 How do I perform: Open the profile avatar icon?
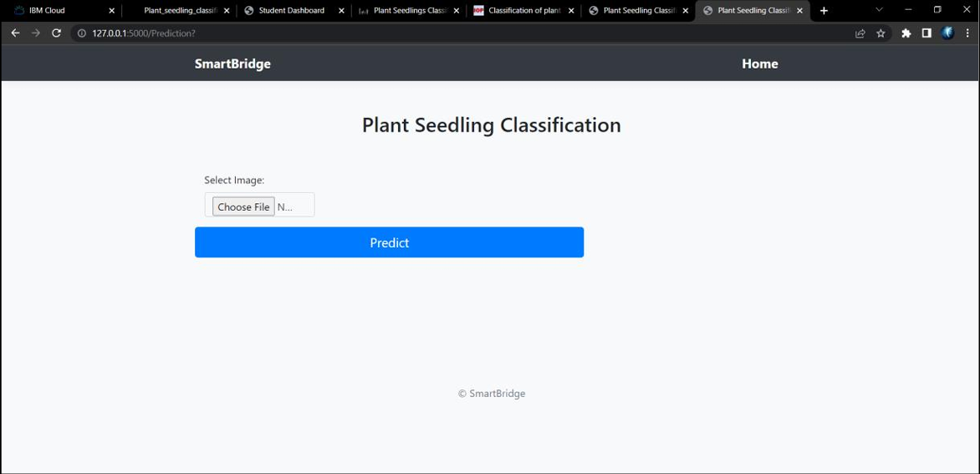click(x=947, y=33)
